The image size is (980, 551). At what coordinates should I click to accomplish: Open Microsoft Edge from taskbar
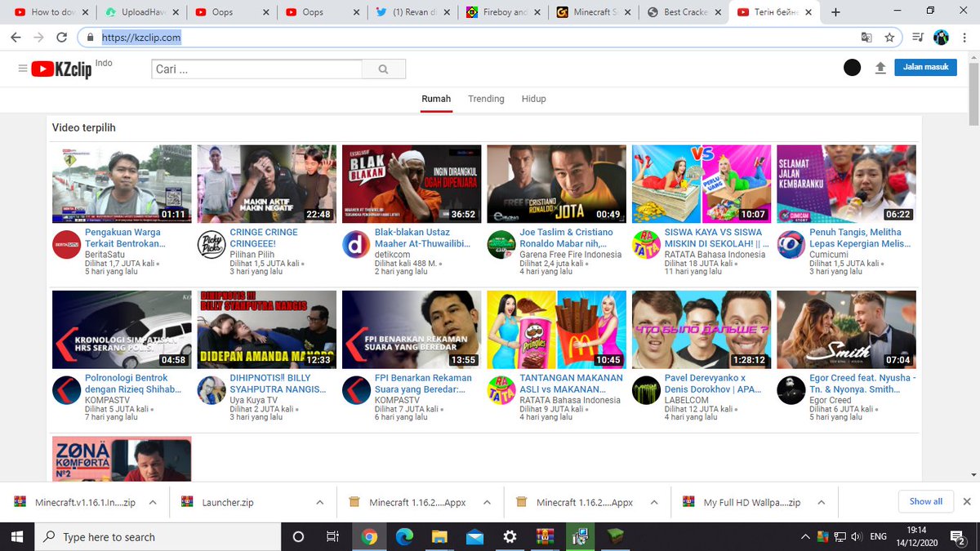click(x=404, y=536)
